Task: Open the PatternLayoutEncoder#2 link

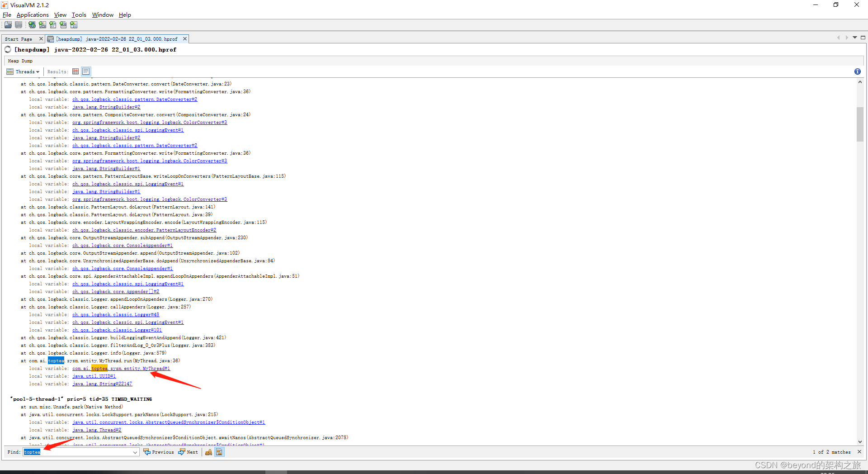Action: pyautogui.click(x=144, y=230)
